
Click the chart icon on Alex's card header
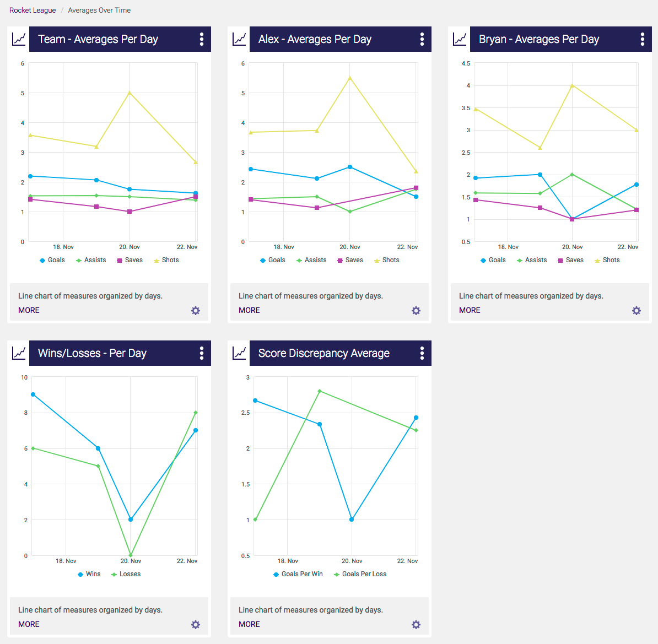point(239,39)
